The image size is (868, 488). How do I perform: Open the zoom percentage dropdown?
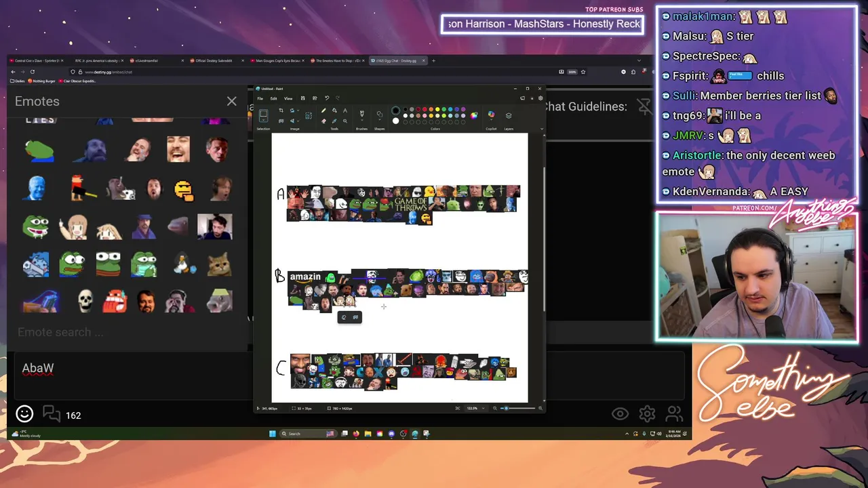[x=484, y=408]
